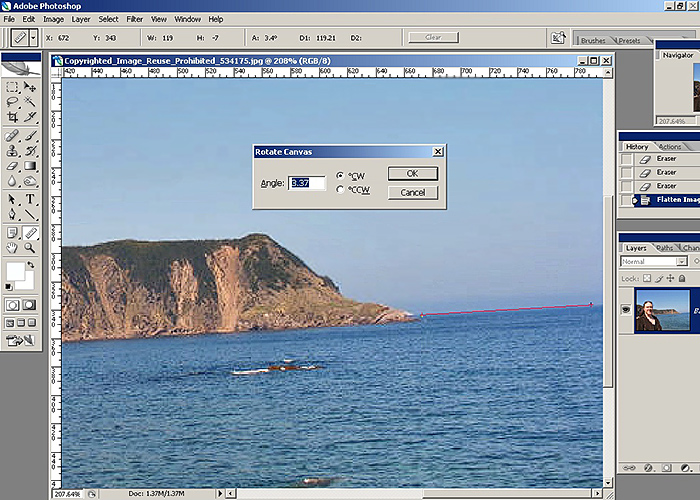Toggle lock image pixels
Viewport: 700px width, 500px height.
(x=659, y=279)
